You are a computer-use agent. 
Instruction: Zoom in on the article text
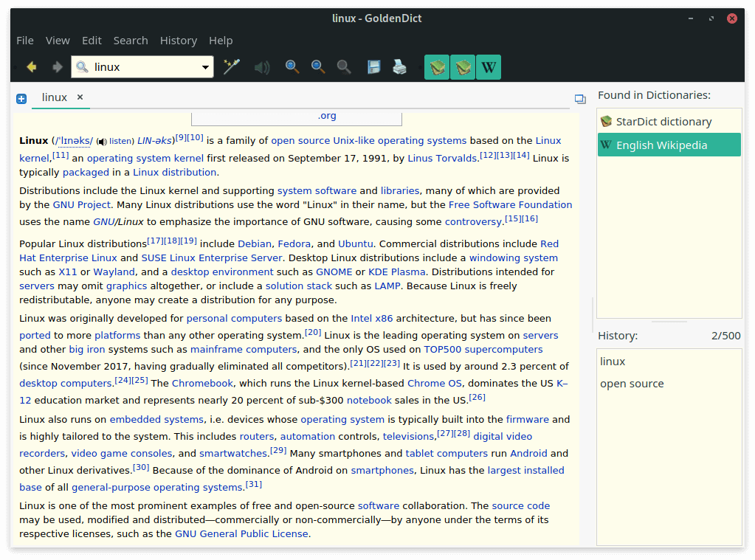[292, 66]
